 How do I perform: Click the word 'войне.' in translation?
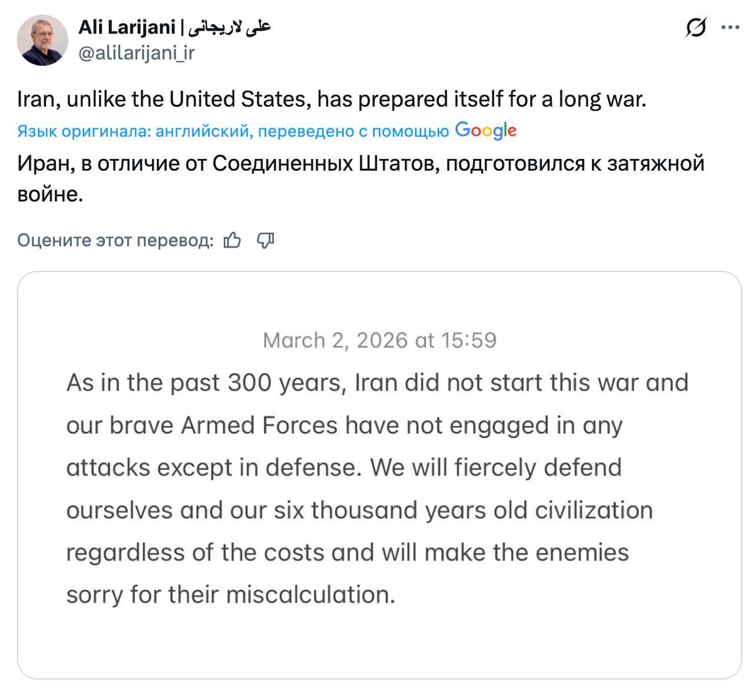pyautogui.click(x=50, y=194)
